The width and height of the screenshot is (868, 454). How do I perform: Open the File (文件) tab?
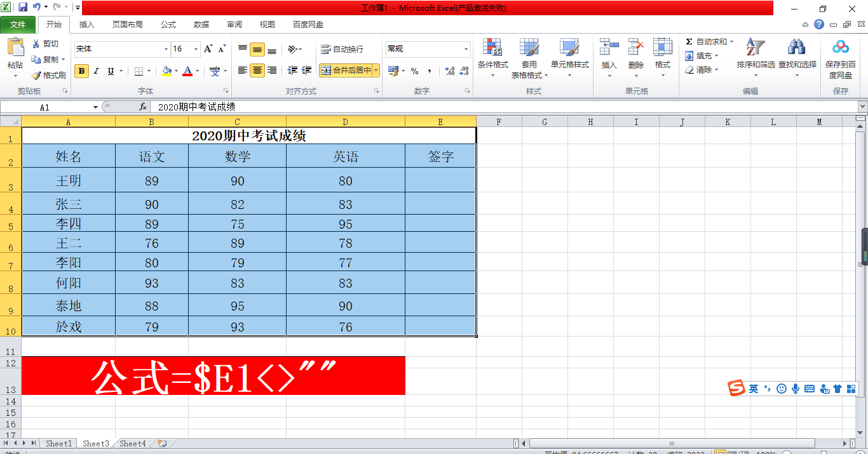18,25
